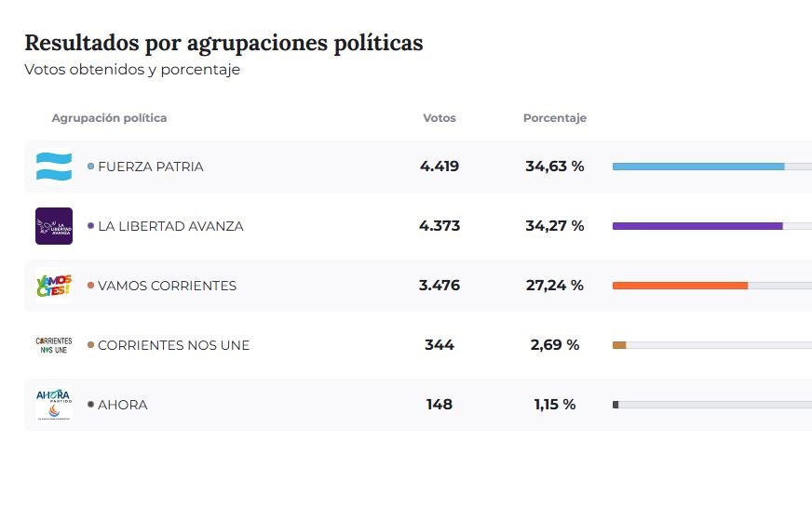The image size is (812, 521).
Task: Click the Corrientes Nos Une logo
Action: click(x=54, y=345)
